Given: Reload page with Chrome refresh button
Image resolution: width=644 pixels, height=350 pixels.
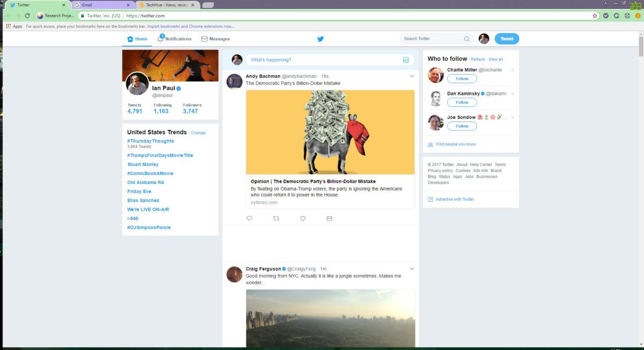Looking at the screenshot, I should point(27,16).
